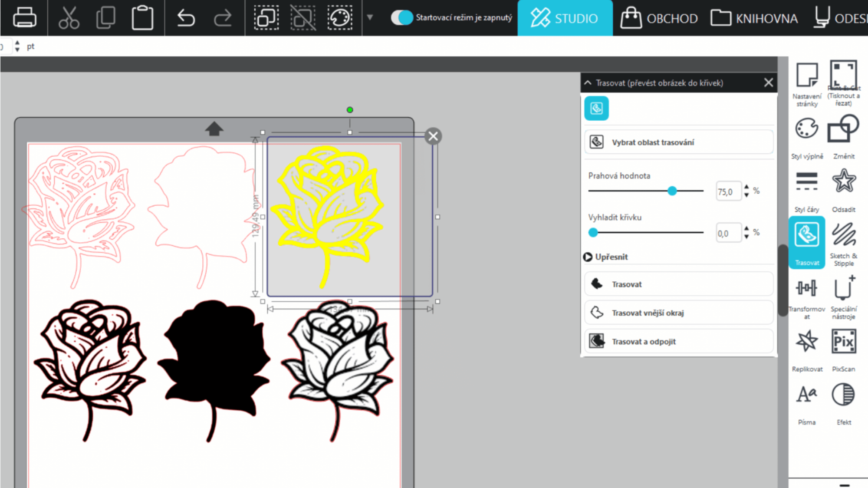
Task: Switch to the OBCHOD tab
Action: (x=659, y=18)
